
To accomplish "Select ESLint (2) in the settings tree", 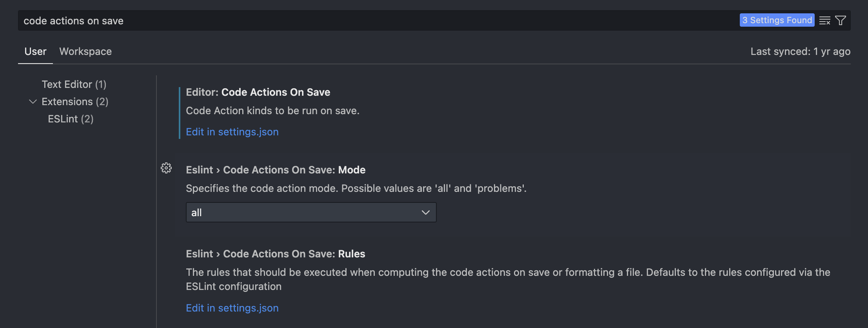I will (x=71, y=119).
